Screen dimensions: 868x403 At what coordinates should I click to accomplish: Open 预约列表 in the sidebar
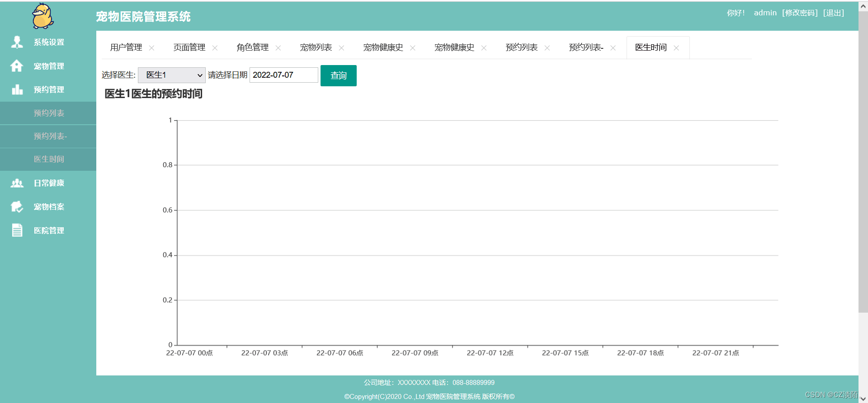point(48,113)
